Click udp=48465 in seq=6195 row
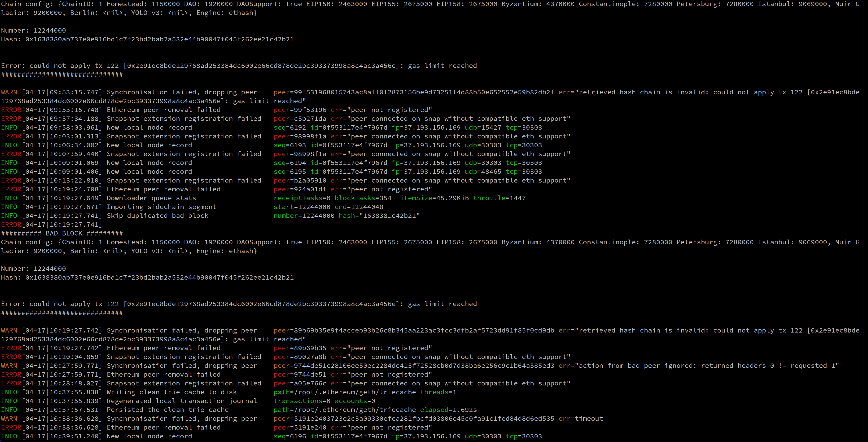The height and width of the screenshot is (442, 868). [483, 172]
